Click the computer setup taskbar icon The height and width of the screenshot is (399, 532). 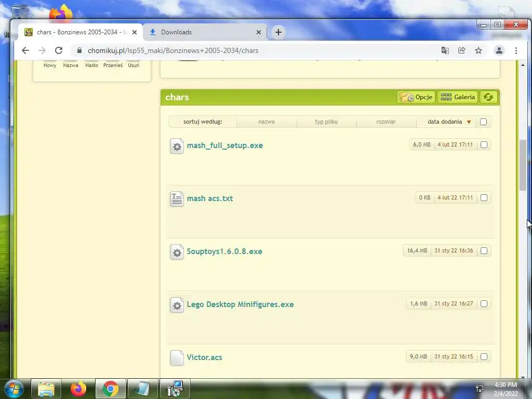175,389
